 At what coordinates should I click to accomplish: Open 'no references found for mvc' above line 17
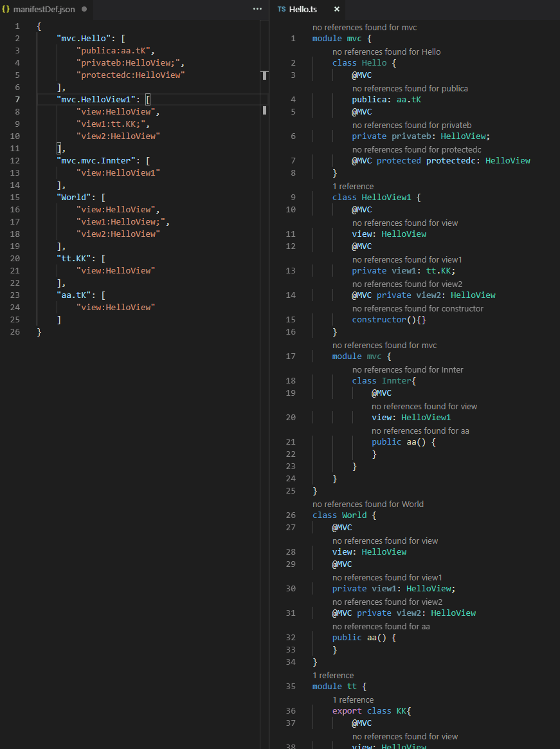pos(384,346)
